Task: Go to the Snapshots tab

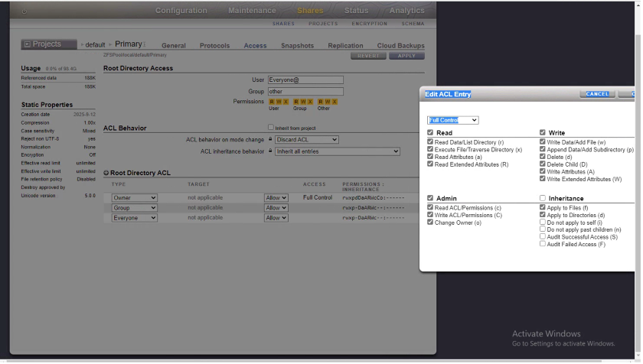Action: 298,46
